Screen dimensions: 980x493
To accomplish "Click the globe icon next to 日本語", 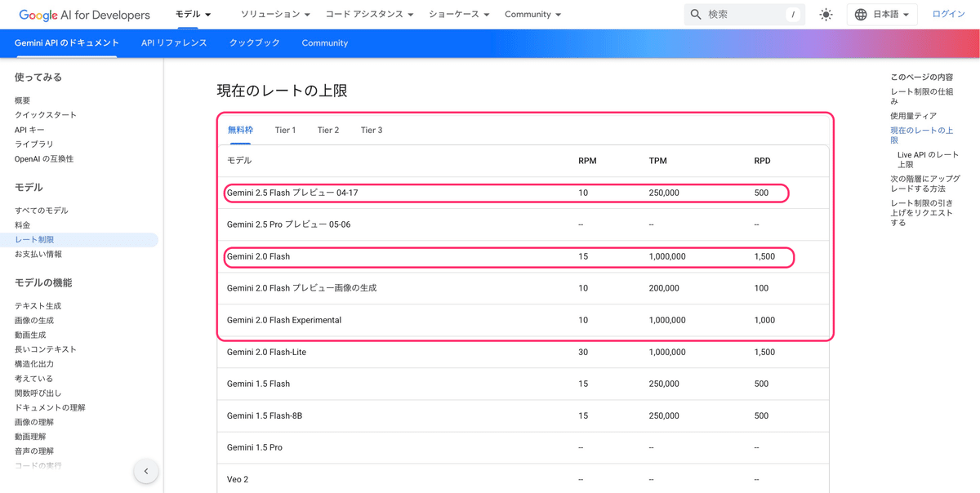I will click(x=861, y=14).
